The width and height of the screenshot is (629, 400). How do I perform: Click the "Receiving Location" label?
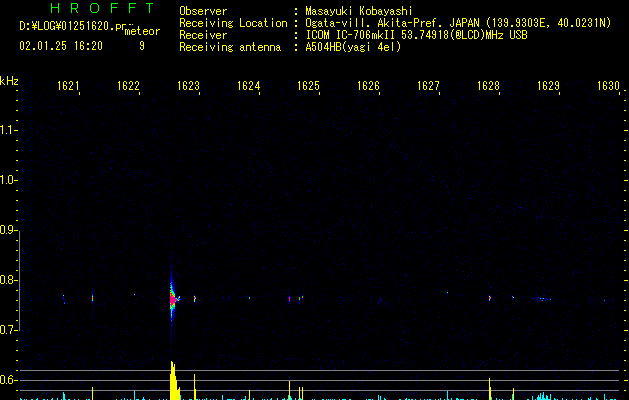tap(233, 23)
